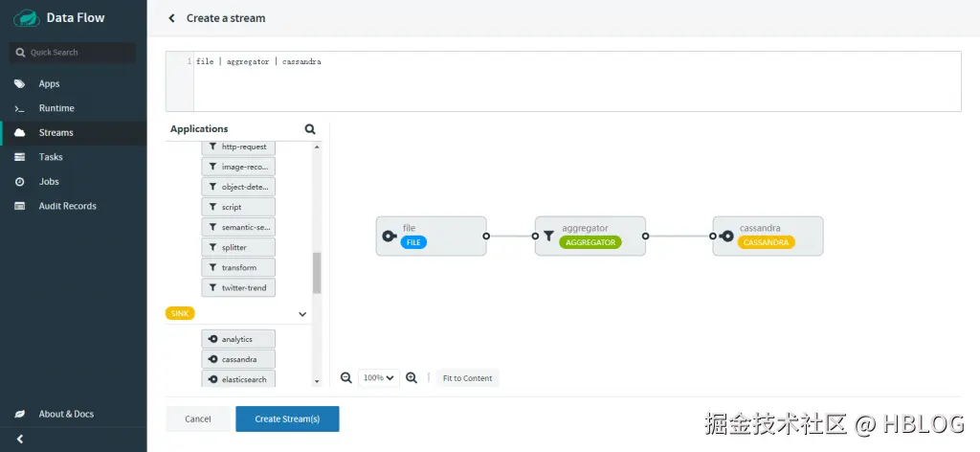Click the file node output port

pos(486,237)
